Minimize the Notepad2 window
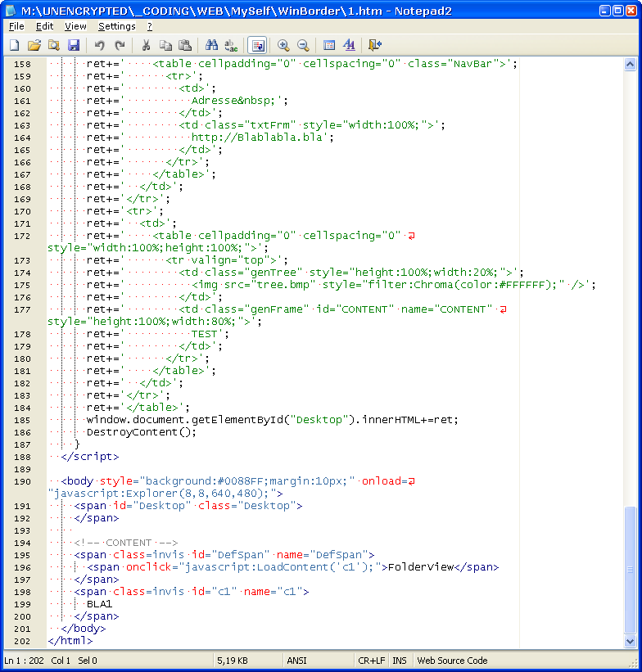 click(x=605, y=11)
